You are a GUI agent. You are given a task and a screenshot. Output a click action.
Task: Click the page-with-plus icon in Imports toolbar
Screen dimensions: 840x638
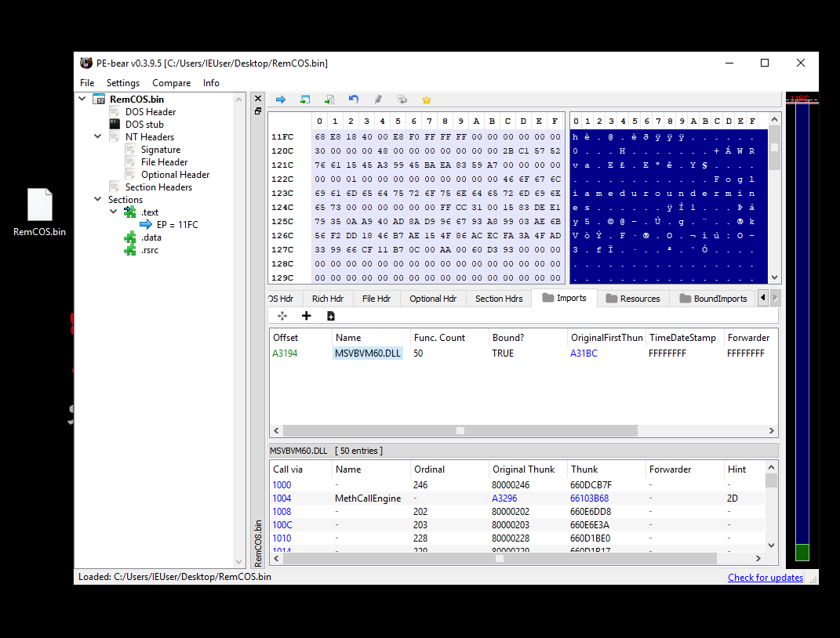click(331, 316)
